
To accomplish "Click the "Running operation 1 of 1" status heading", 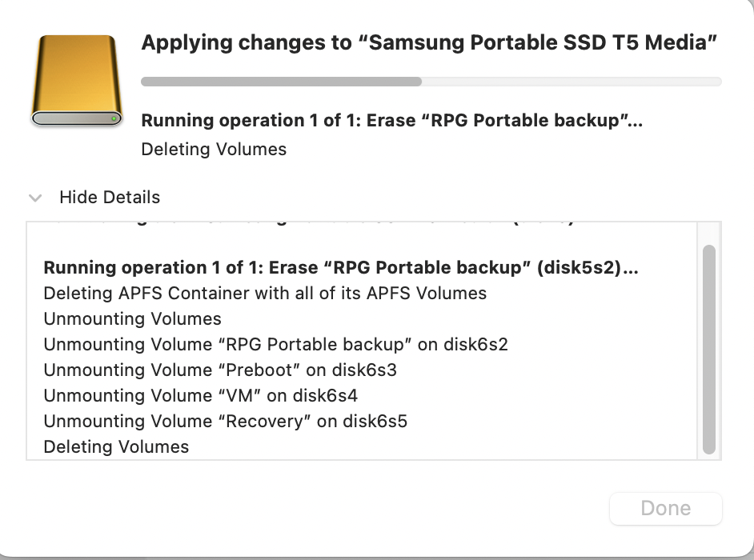I will tap(392, 120).
